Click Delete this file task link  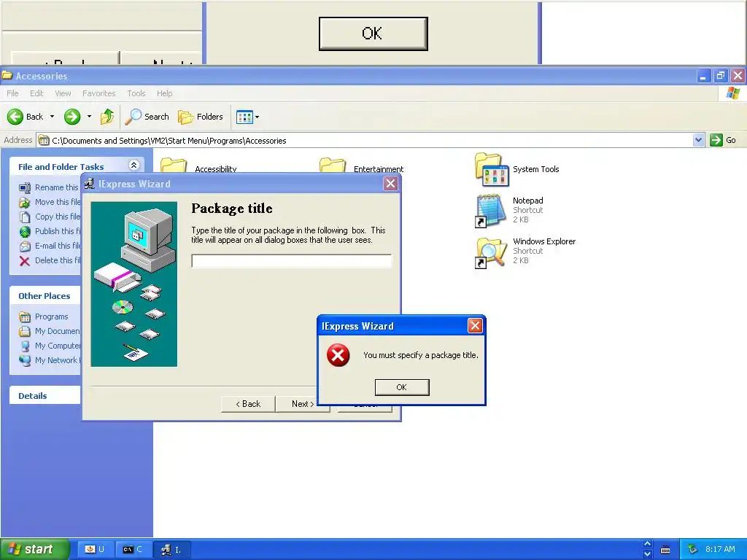coord(58,260)
